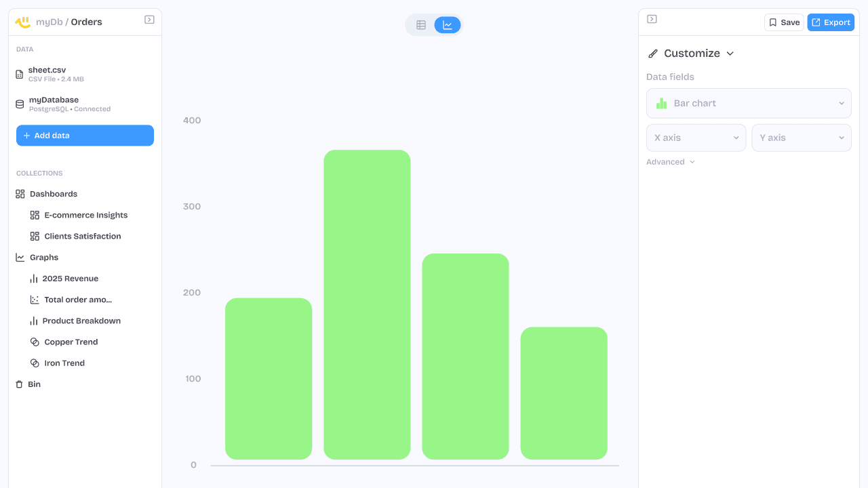Click the Add data button
This screenshot has height=488, width=868.
click(x=85, y=136)
